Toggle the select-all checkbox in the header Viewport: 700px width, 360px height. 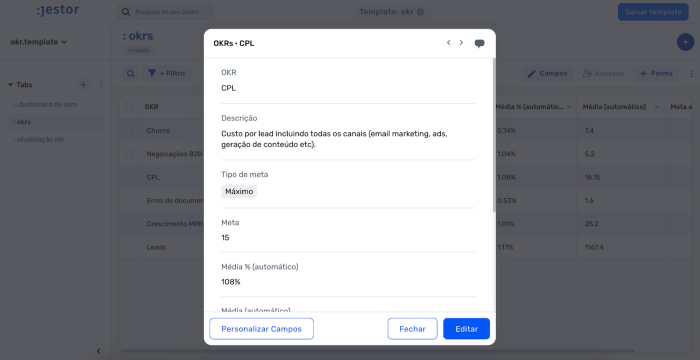pyautogui.click(x=129, y=107)
